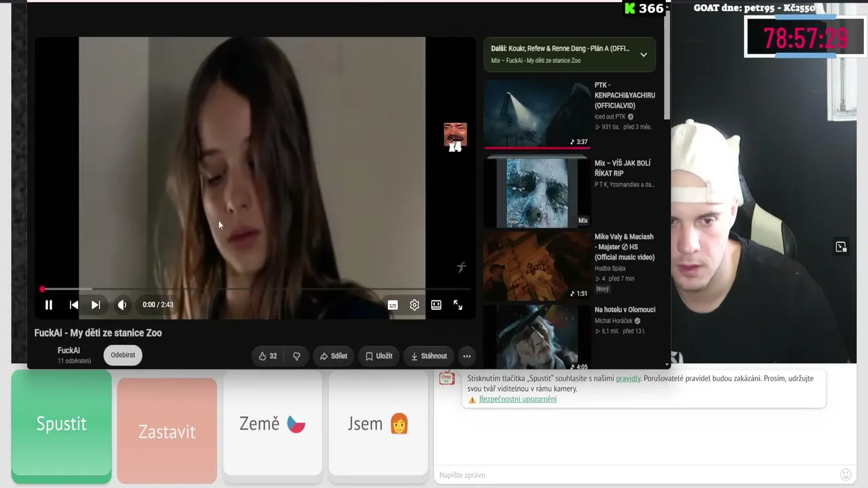Click the webcam popout icon
Image resolution: width=868 pixels, height=488 pixels.
(x=841, y=247)
